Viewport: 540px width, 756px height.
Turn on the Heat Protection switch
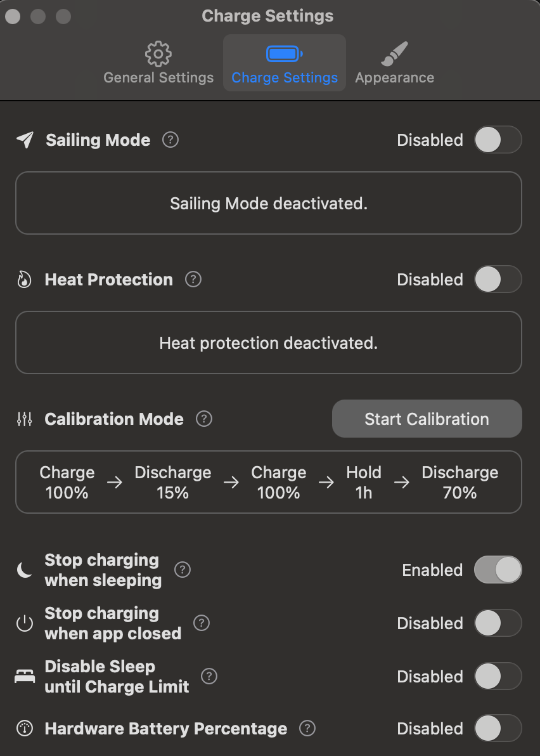[x=498, y=280]
